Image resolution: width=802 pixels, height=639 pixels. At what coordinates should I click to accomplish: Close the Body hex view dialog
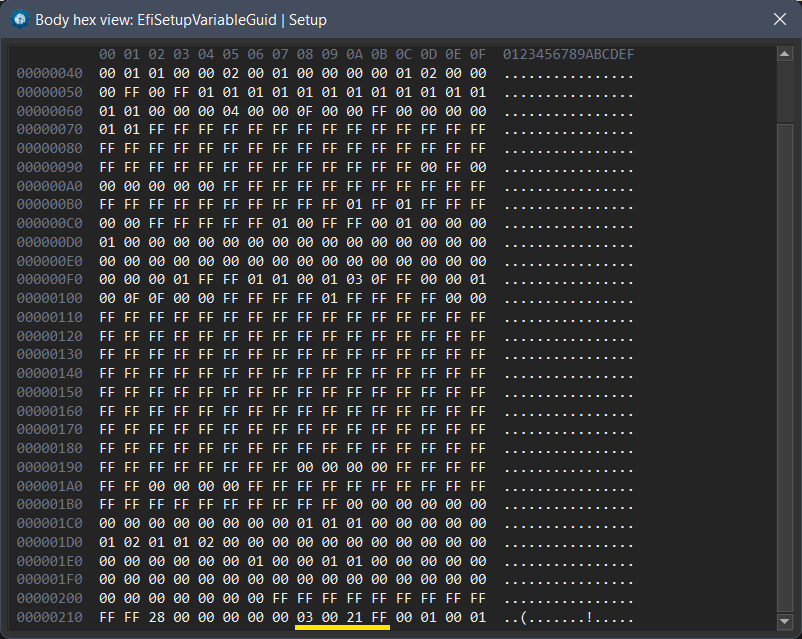(780, 19)
